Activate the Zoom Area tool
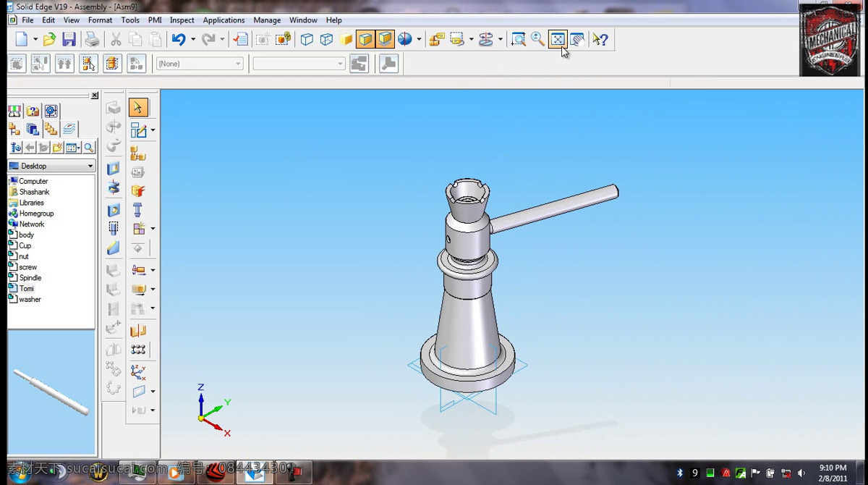Screen dimensions: 868x485 coord(519,39)
